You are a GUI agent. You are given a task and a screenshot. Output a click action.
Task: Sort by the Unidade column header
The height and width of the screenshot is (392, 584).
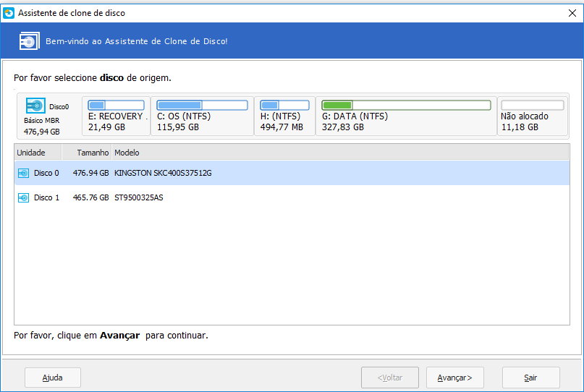[38, 153]
